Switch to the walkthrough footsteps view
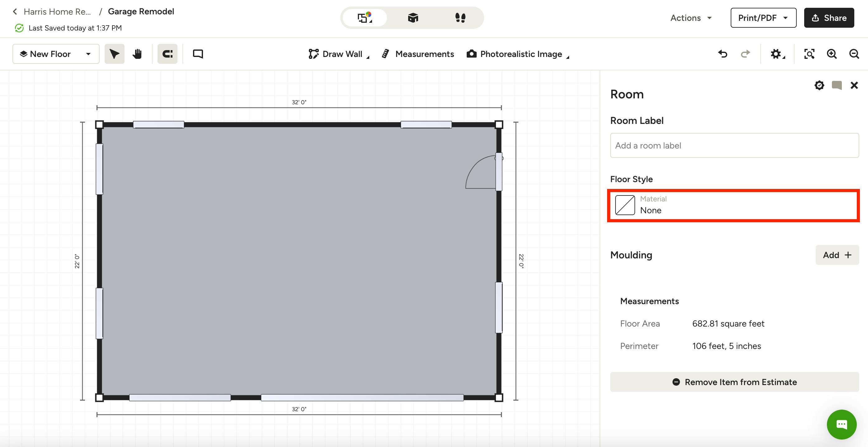The width and height of the screenshot is (868, 447). pyautogui.click(x=460, y=18)
